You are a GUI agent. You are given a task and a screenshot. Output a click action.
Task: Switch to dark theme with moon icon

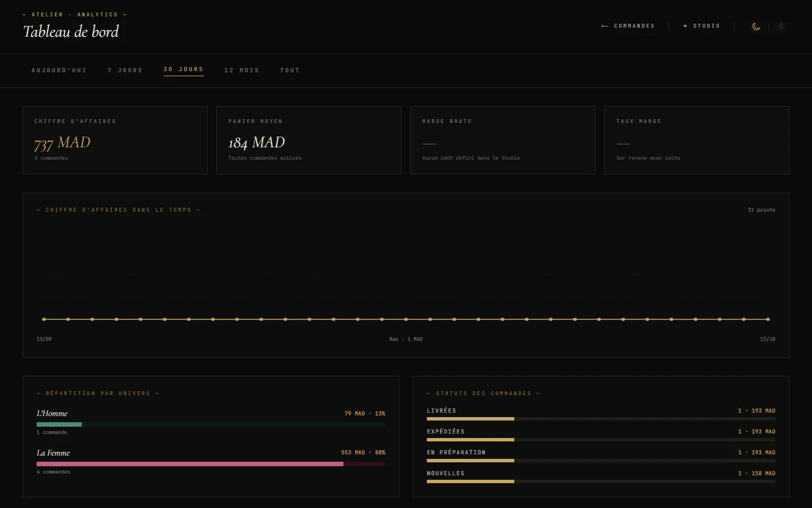tap(756, 26)
